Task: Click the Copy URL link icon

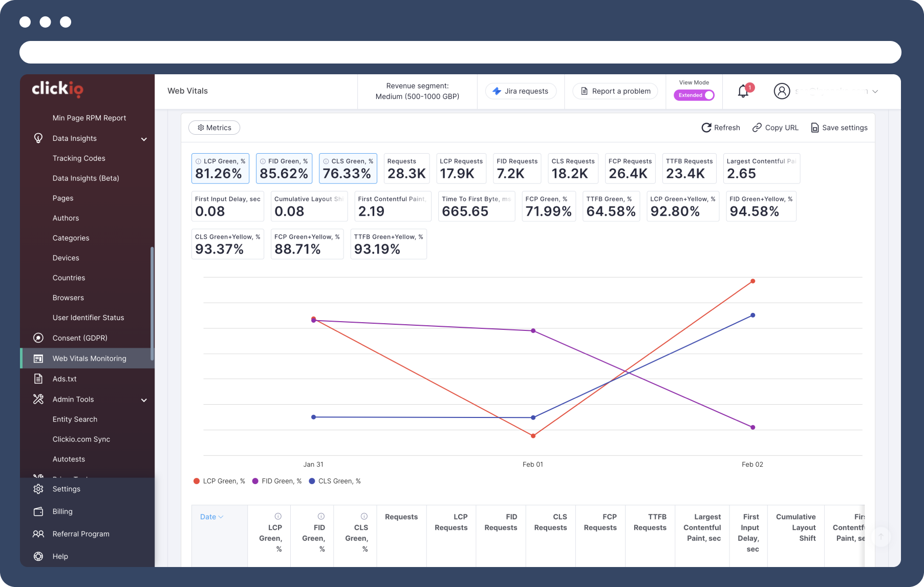Action: coord(757,128)
